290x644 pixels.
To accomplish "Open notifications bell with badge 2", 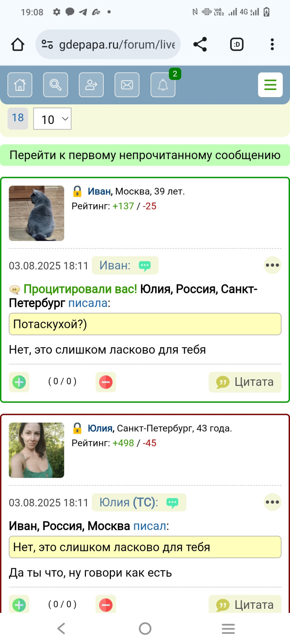I will (x=163, y=85).
